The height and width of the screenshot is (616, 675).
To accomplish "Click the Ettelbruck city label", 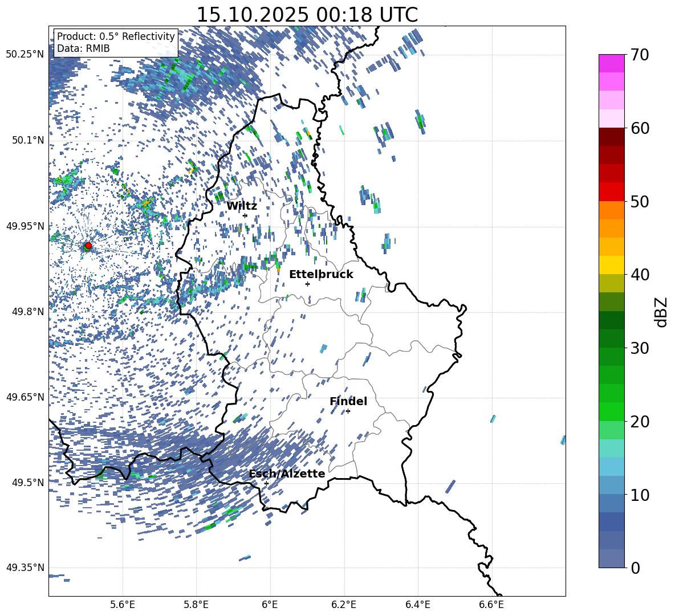I will click(321, 275).
